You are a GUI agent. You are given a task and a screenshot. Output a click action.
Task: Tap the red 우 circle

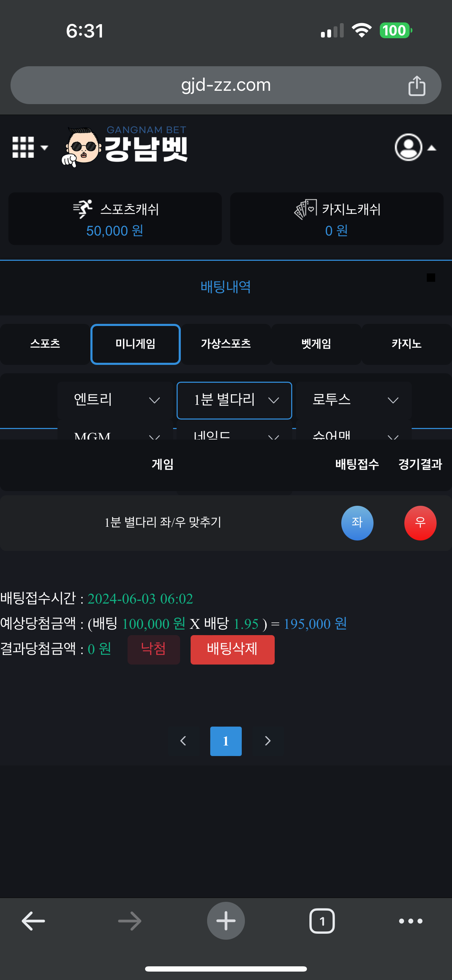point(420,523)
